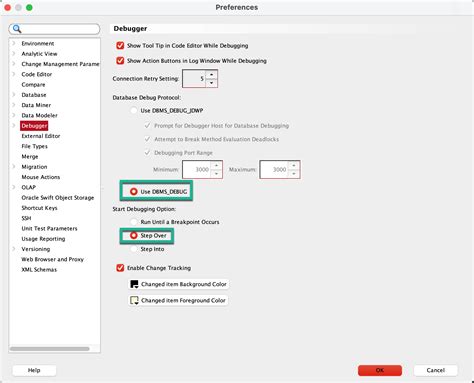Open External Editor preferences

[x=41, y=136]
